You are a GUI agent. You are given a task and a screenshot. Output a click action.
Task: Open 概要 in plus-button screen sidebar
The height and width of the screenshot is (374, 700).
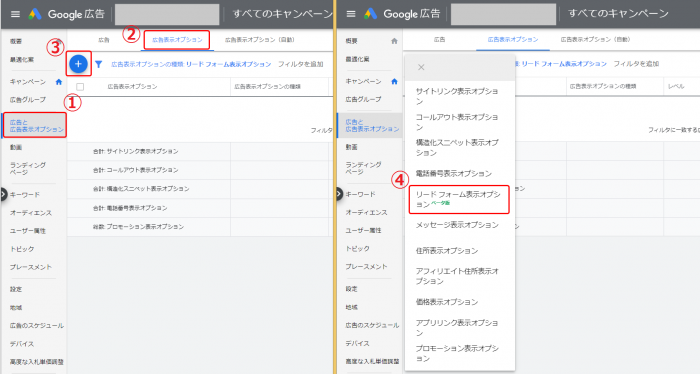pos(16,42)
